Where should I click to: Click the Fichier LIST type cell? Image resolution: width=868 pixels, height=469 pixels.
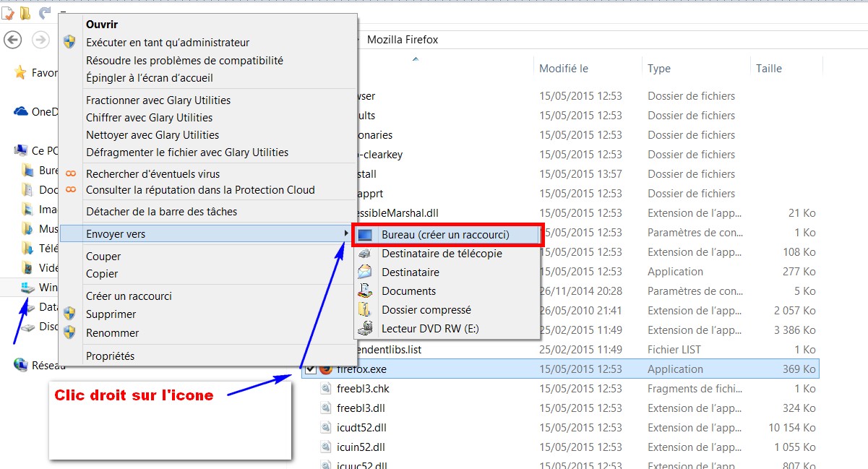pos(675,350)
